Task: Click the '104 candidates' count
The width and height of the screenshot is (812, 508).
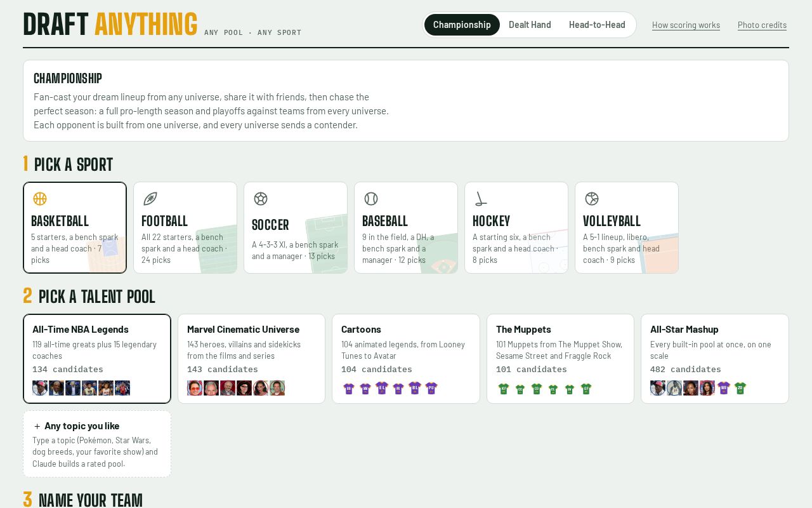Action: [x=377, y=370]
